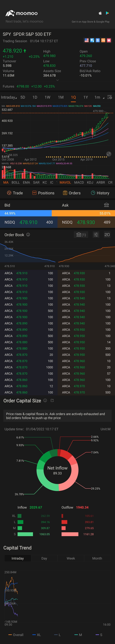Change Order Book depth from 20

click(107, 234)
